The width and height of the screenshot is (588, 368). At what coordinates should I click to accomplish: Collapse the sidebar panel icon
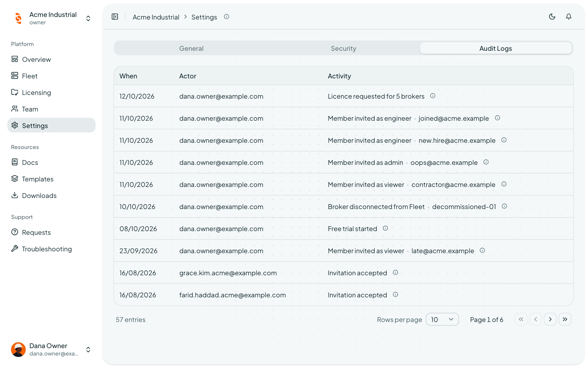tap(115, 17)
